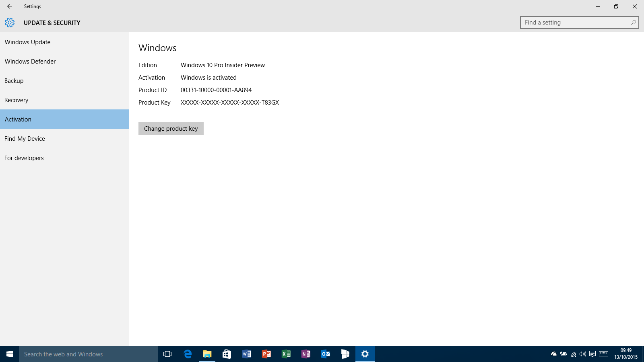Launch Outlook from the taskbar
The image size is (644, 362).
[326, 354]
